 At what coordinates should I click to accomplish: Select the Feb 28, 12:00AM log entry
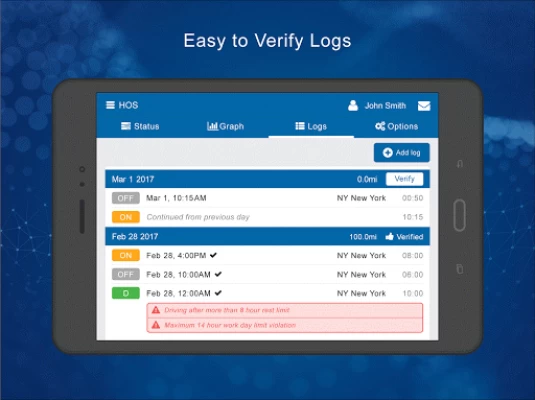coord(267,293)
